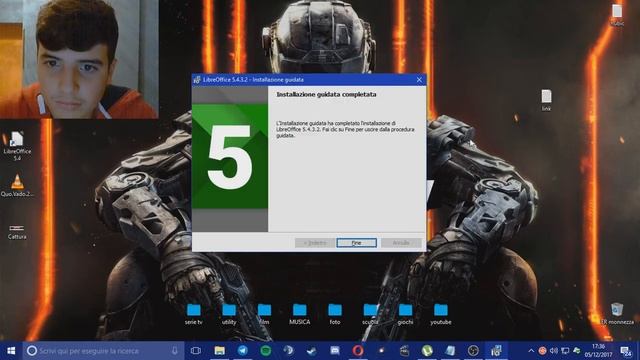This screenshot has width=640, height=360.
Task: Click the LibreOffice installer taskbar icon
Action: tap(496, 351)
